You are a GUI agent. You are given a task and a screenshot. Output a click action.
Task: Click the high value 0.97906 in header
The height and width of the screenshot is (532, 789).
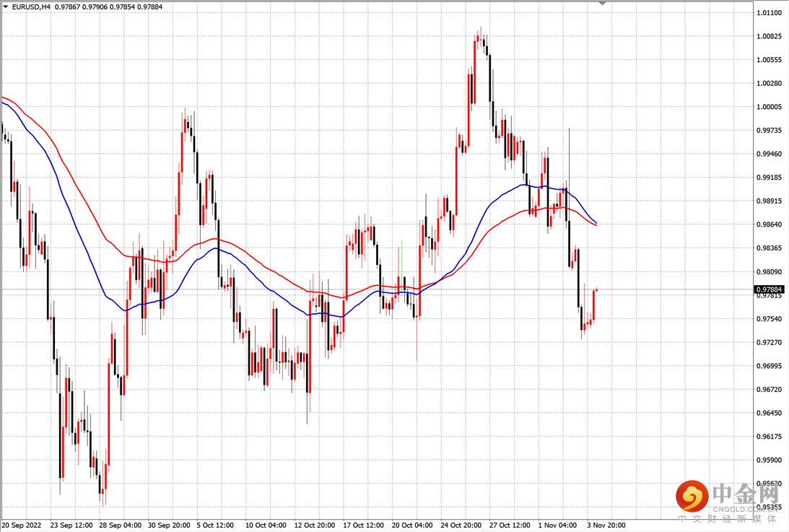(95, 7)
